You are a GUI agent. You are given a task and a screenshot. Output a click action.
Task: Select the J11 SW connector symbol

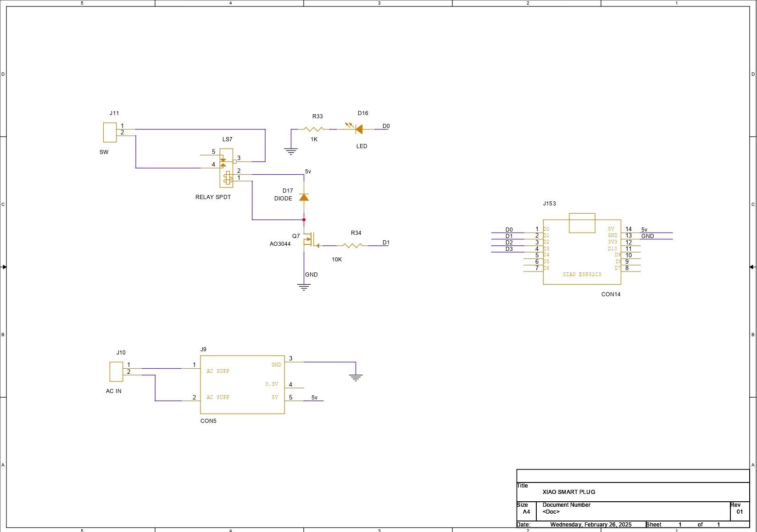(110, 132)
